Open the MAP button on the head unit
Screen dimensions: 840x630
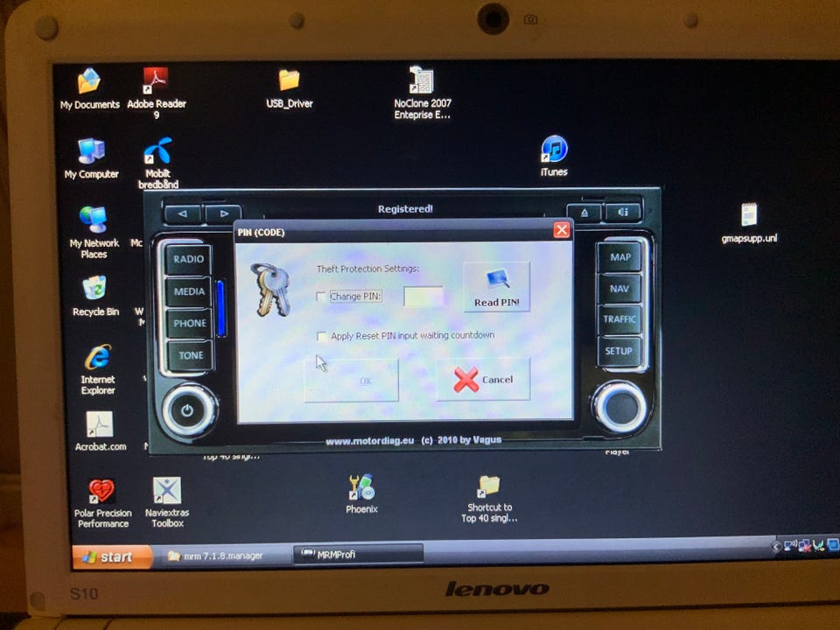(x=619, y=257)
